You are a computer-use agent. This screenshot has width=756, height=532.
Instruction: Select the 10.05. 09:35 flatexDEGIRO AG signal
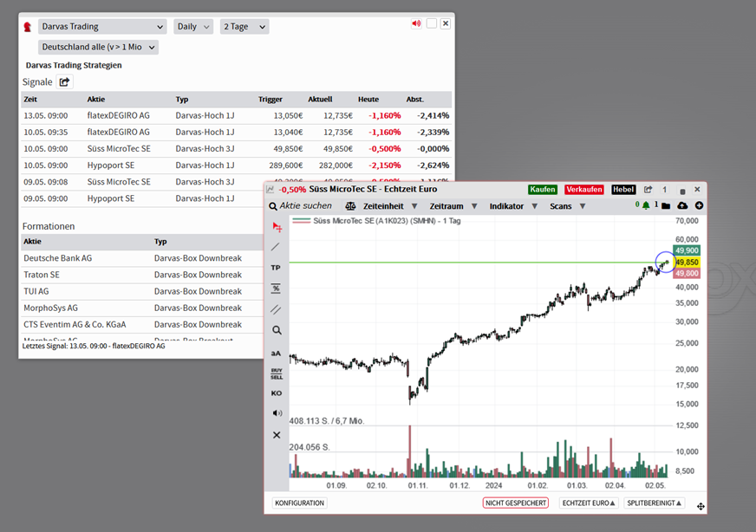(236, 132)
